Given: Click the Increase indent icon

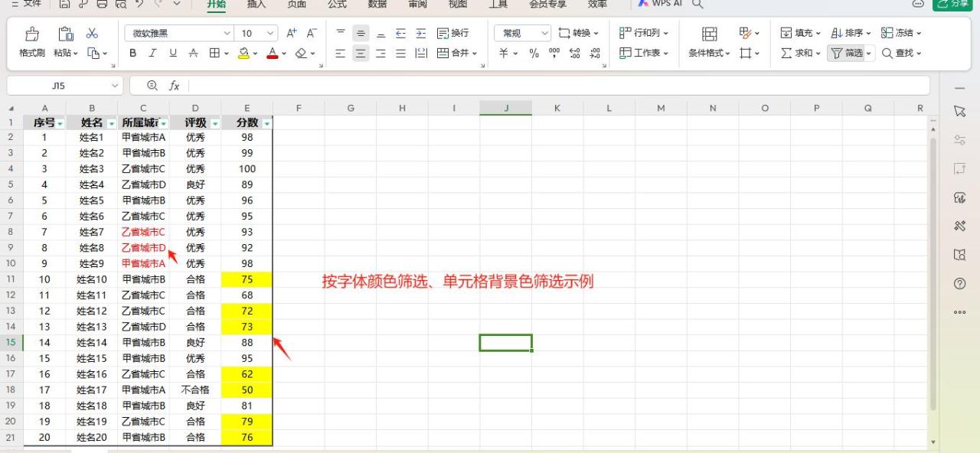Looking at the screenshot, I should pos(420,33).
